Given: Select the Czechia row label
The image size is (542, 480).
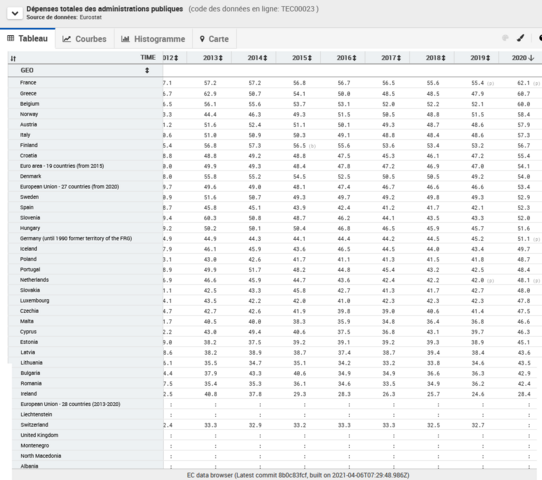Looking at the screenshot, I should pos(29,311).
